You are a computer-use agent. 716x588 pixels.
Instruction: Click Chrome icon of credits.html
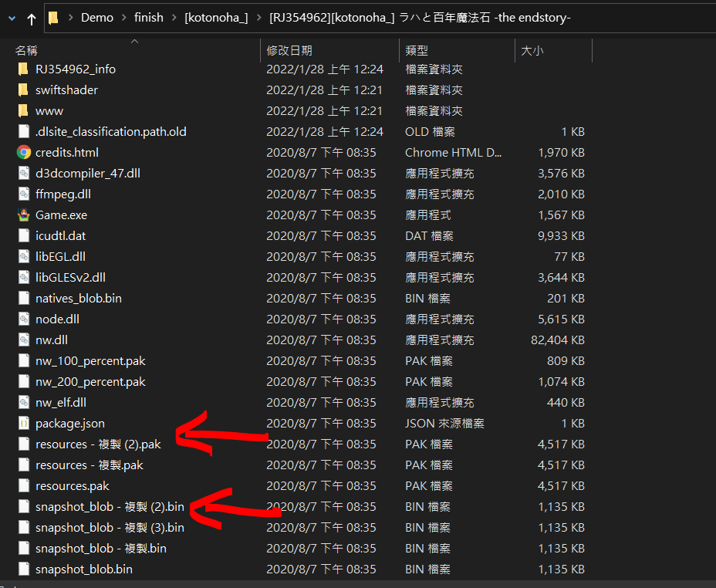tap(24, 152)
